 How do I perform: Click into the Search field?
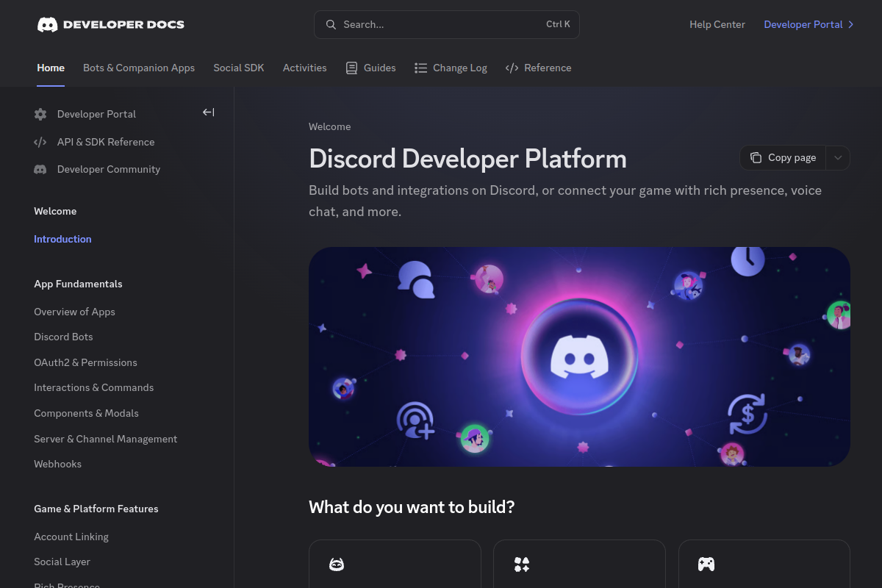(447, 24)
